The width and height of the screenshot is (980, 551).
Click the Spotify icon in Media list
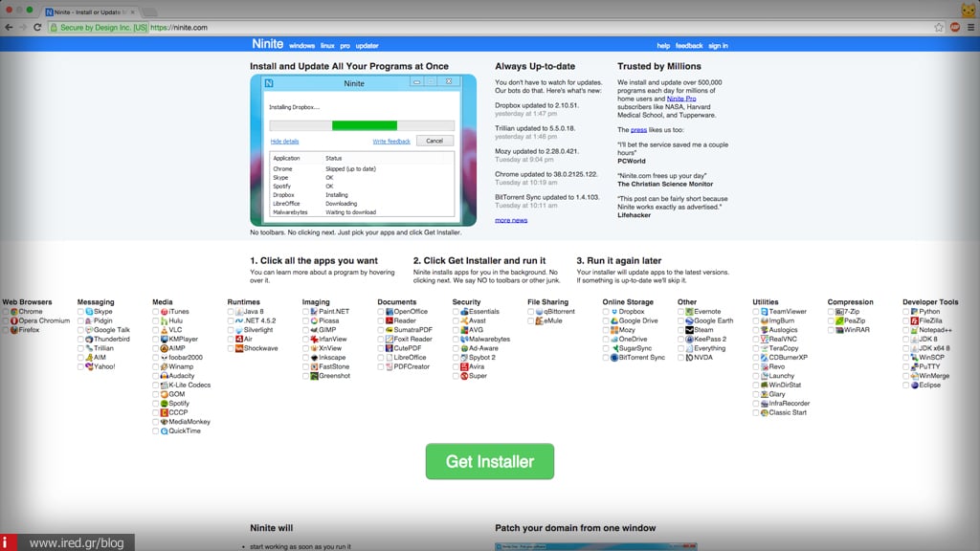point(165,403)
